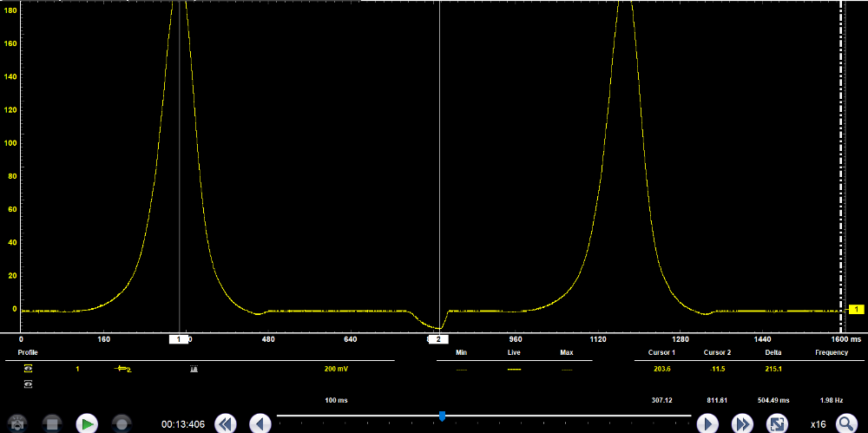
Task: Click the Min column header
Action: coord(462,352)
